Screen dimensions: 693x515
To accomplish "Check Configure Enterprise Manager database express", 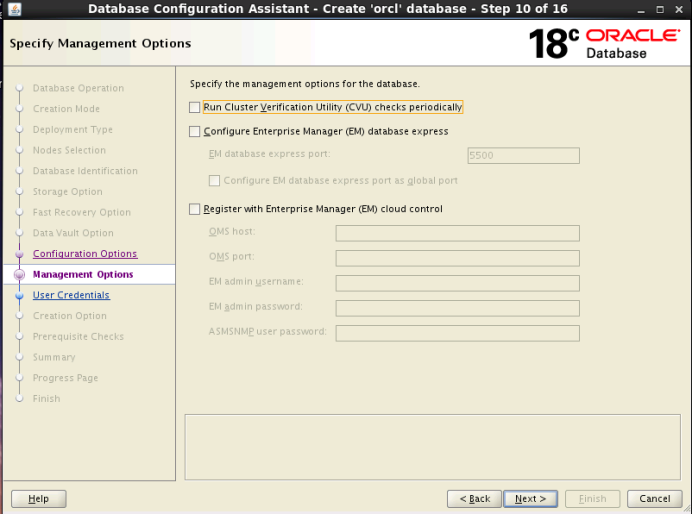I will tap(194, 132).
